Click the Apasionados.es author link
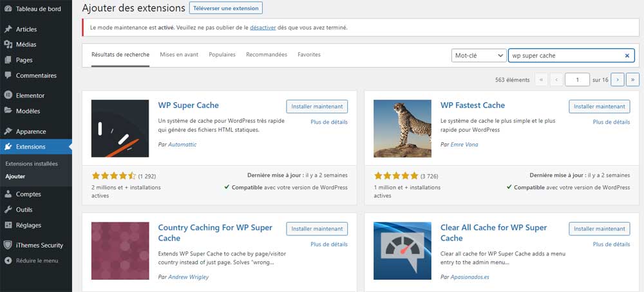Viewport: 644px width, 292px height. point(470,277)
